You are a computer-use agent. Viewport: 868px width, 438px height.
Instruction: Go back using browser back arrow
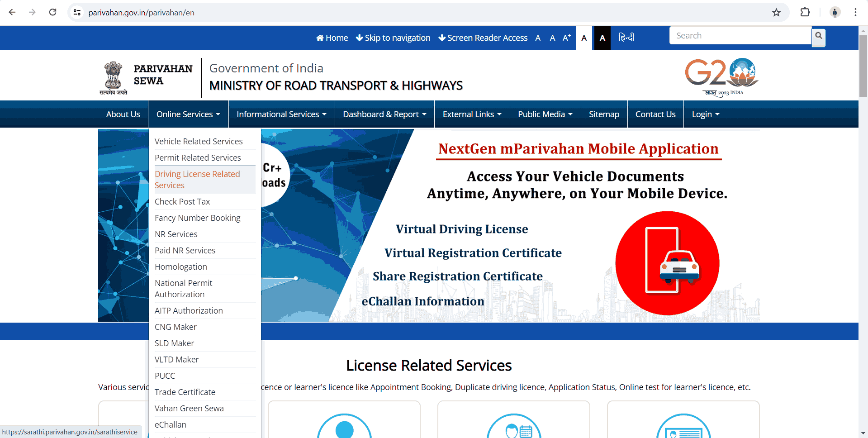[x=12, y=12]
